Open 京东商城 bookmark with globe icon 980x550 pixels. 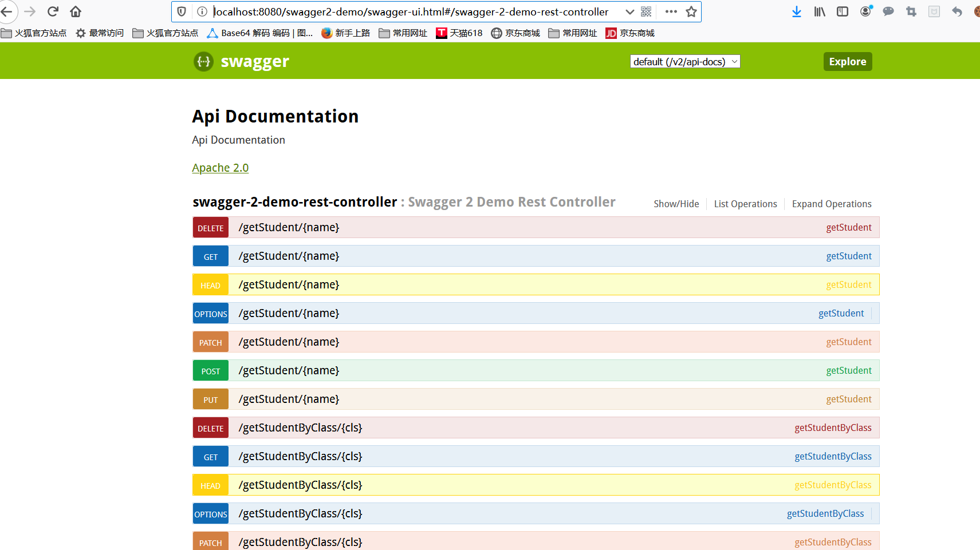coord(515,33)
